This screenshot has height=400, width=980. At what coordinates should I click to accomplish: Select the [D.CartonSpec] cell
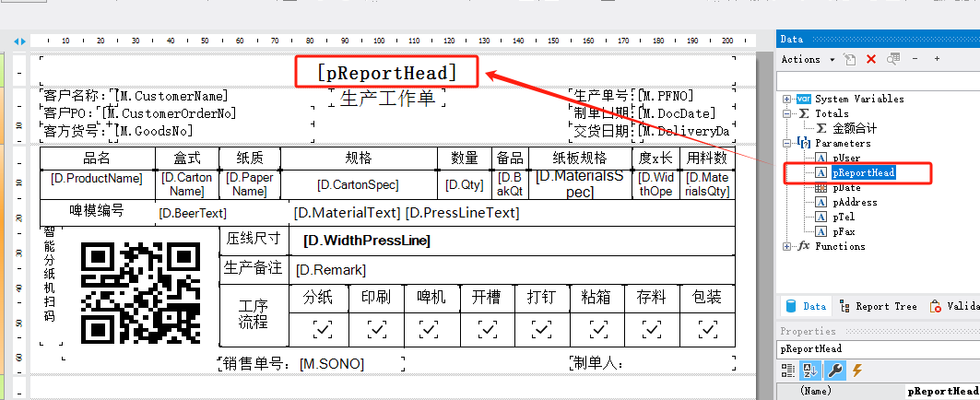coord(358,185)
